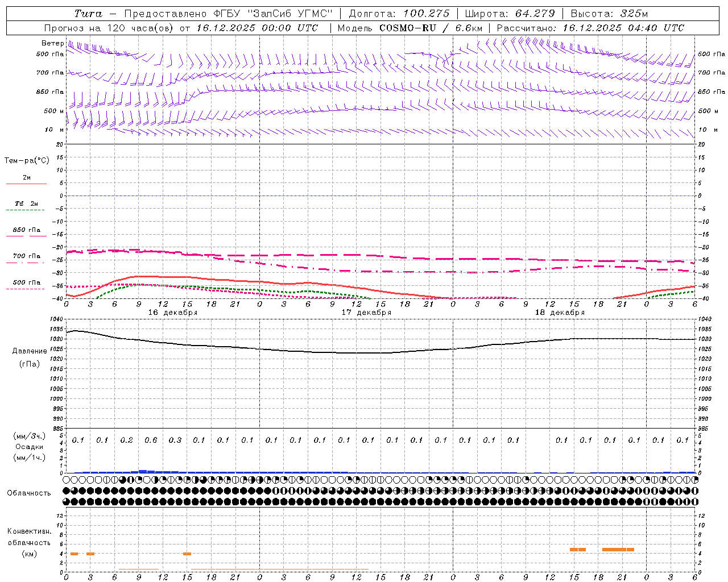The height and width of the screenshot is (582, 728).
Task: Click the "Конвективн." convective cloud label
Action: tap(30, 531)
